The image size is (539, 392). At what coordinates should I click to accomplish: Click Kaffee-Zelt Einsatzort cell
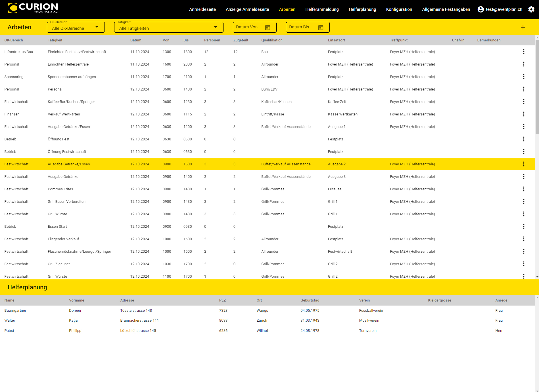(337, 102)
